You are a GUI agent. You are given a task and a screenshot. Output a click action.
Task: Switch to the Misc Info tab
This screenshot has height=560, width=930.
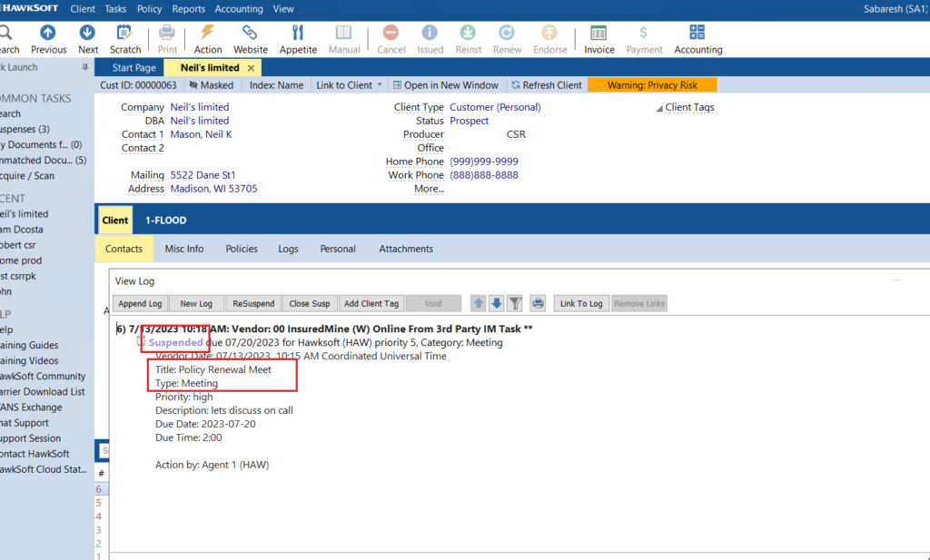[183, 249]
